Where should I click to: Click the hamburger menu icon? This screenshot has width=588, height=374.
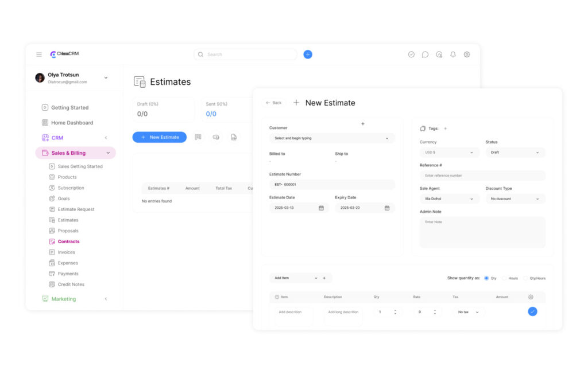click(x=39, y=54)
